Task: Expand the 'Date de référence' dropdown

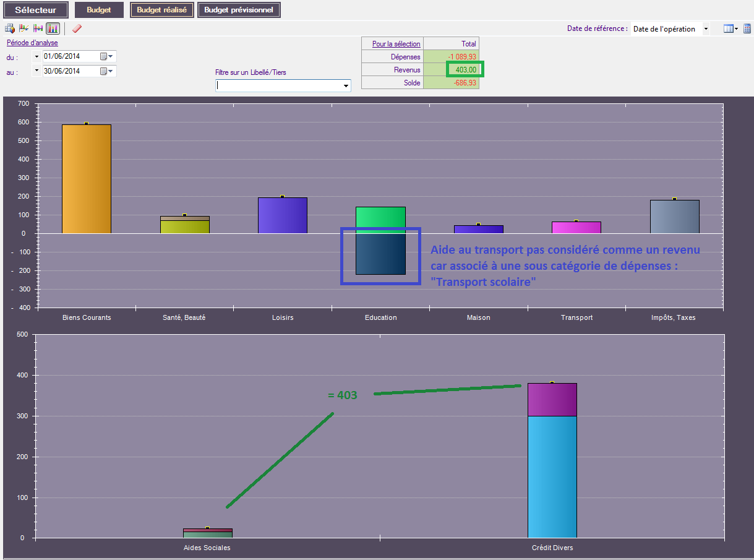Action: coord(706,29)
